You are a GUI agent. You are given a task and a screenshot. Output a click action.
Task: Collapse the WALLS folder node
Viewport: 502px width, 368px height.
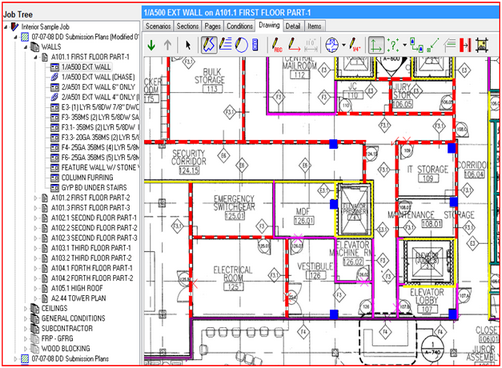click(x=25, y=47)
